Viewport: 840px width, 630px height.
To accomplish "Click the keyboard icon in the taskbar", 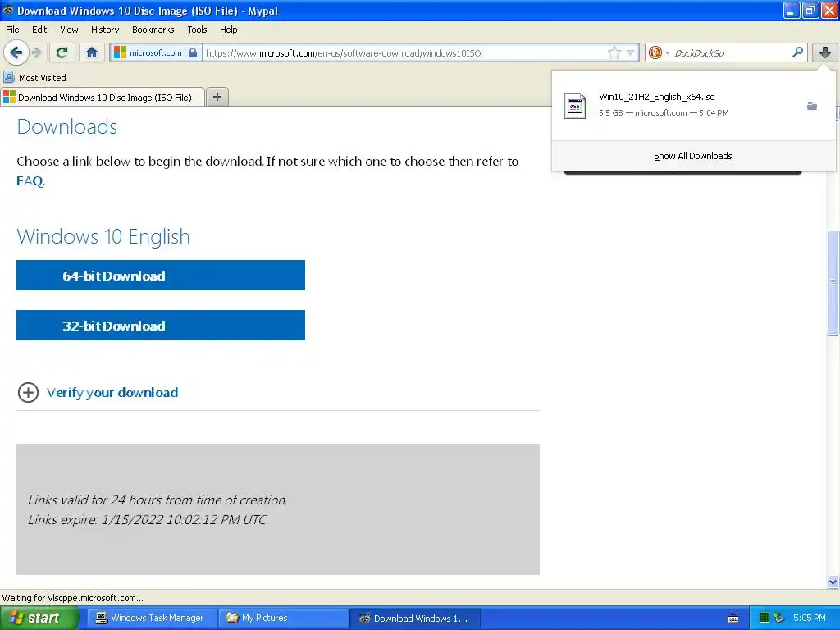I will 733,619.
